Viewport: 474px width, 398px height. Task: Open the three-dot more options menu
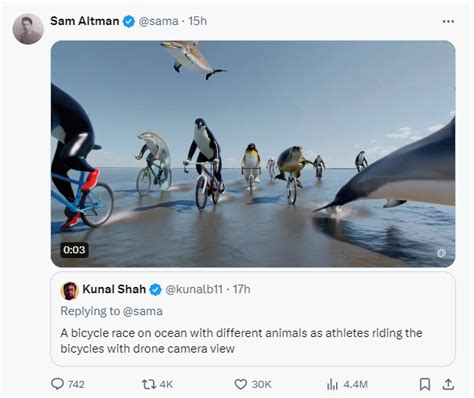tap(448, 21)
